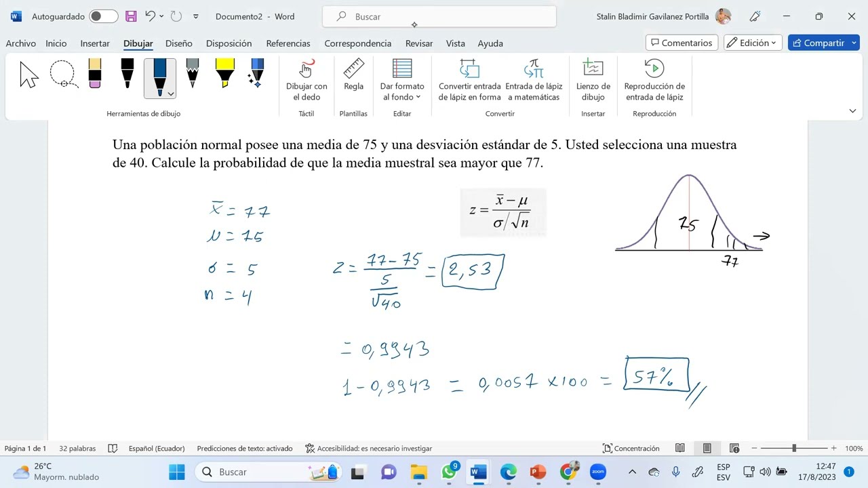Click the zoom out minus button
Screen dimensions: 868x488
tap(753, 449)
